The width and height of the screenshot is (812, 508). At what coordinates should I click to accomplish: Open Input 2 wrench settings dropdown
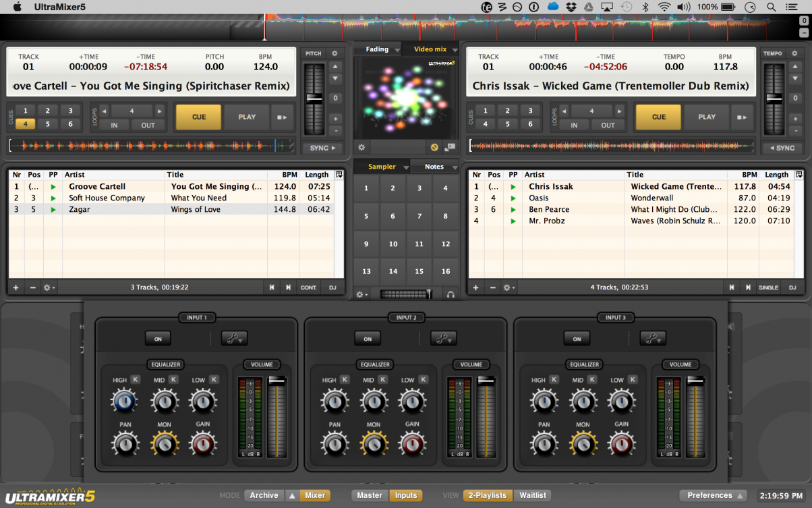coord(443,339)
